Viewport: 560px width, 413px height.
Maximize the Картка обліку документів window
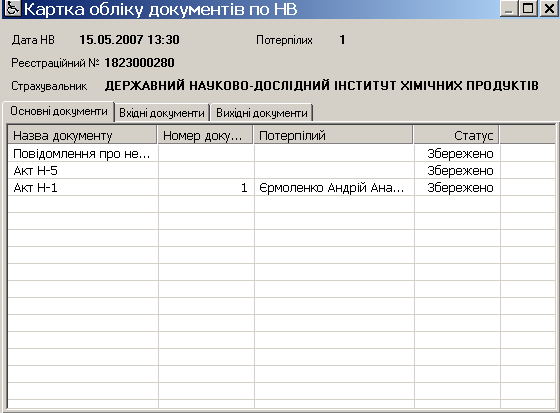click(x=528, y=8)
